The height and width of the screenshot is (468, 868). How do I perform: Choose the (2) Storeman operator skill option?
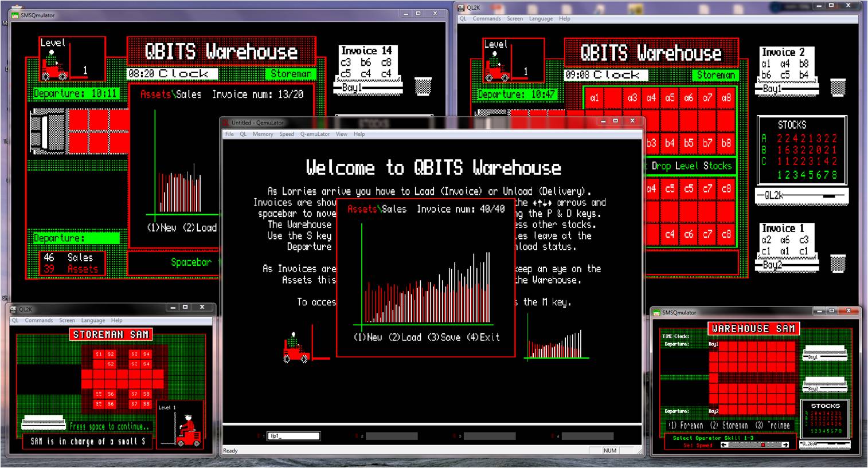pos(729,426)
